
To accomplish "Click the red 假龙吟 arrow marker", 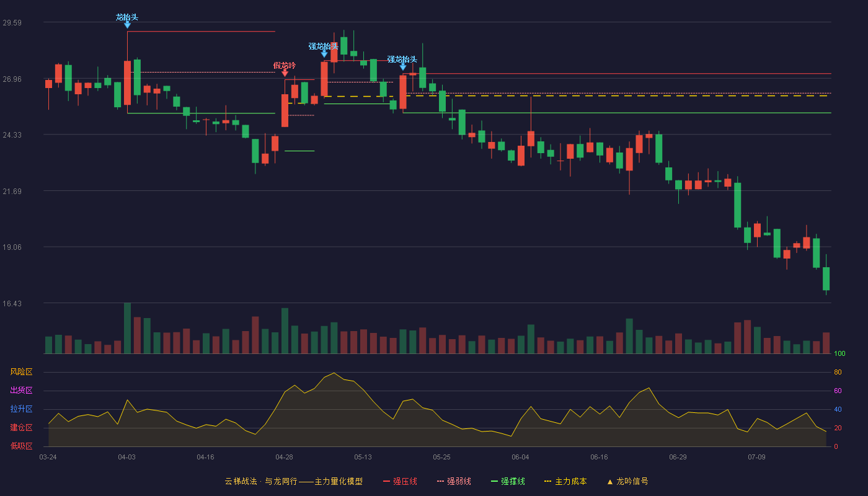I will coord(285,73).
